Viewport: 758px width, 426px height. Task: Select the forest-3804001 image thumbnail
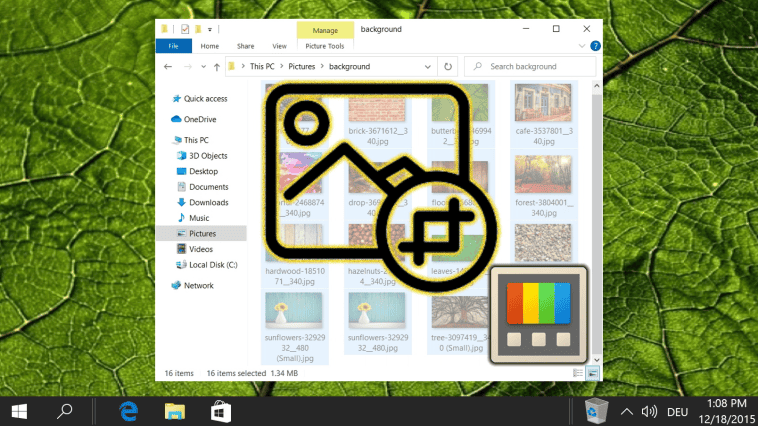[x=543, y=174]
